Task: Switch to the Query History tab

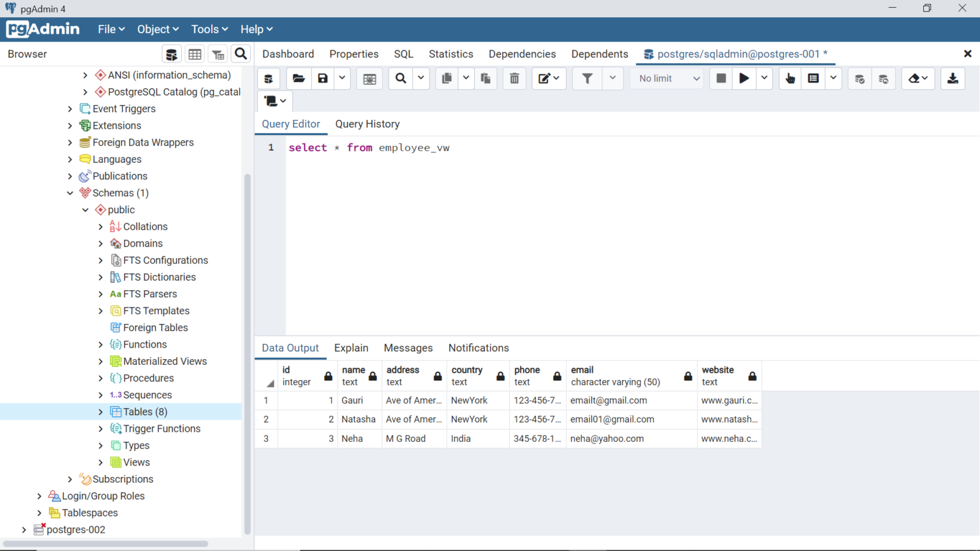Action: 367,124
